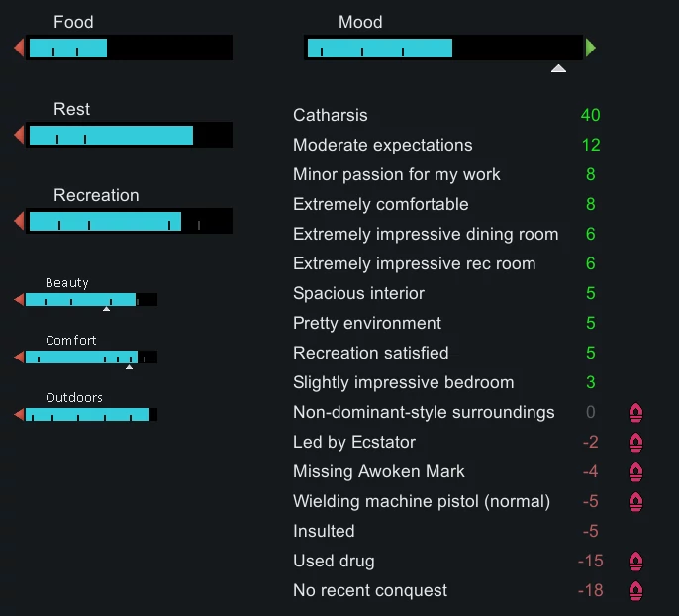Select the Moderate expectations thought row
The width and height of the screenshot is (679, 616).
pos(382,146)
